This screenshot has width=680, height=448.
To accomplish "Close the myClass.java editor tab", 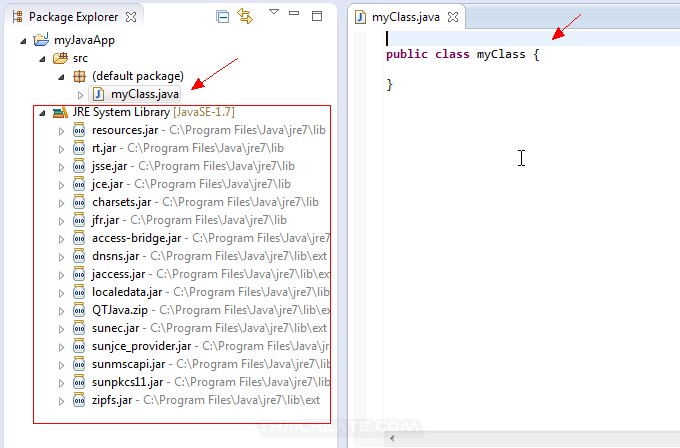I will coord(453,17).
